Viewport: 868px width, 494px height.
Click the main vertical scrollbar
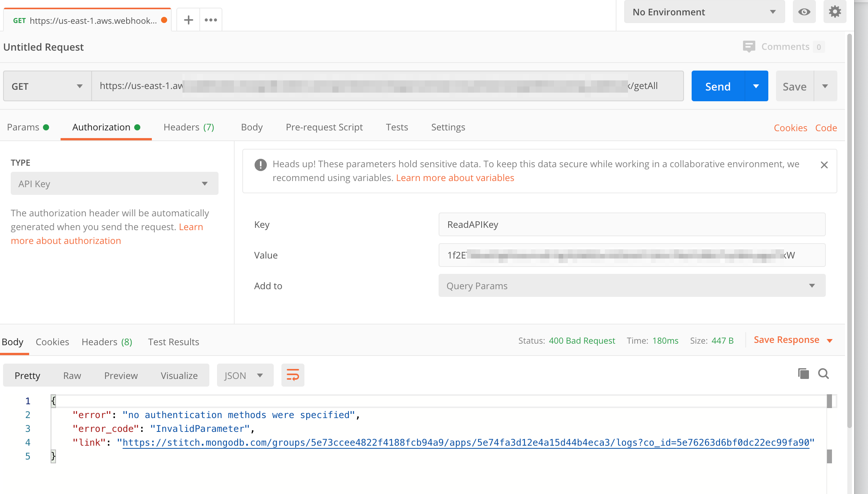(850, 230)
